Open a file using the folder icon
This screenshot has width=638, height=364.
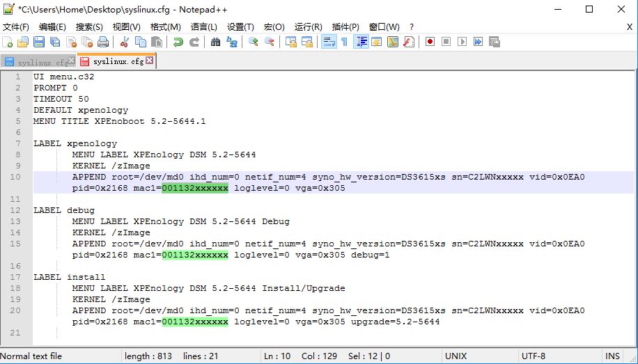point(23,42)
